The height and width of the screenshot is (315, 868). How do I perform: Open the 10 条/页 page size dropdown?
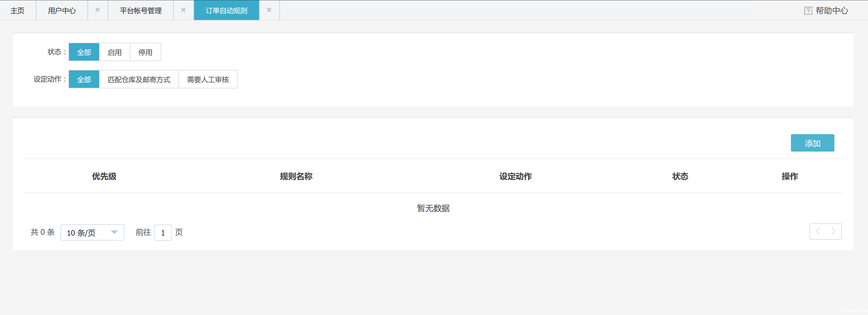(x=92, y=232)
